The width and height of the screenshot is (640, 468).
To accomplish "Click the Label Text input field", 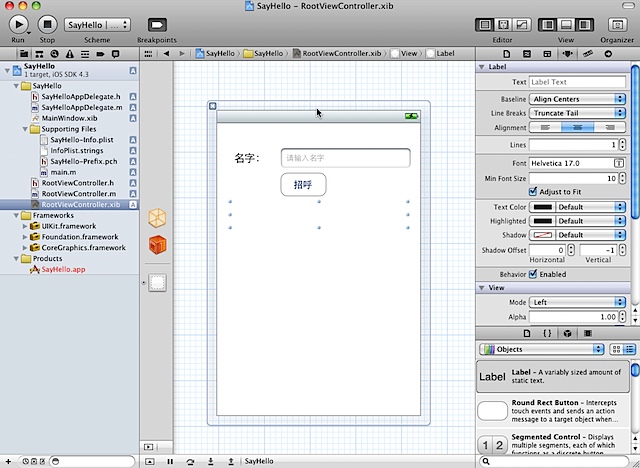I will pos(578,82).
